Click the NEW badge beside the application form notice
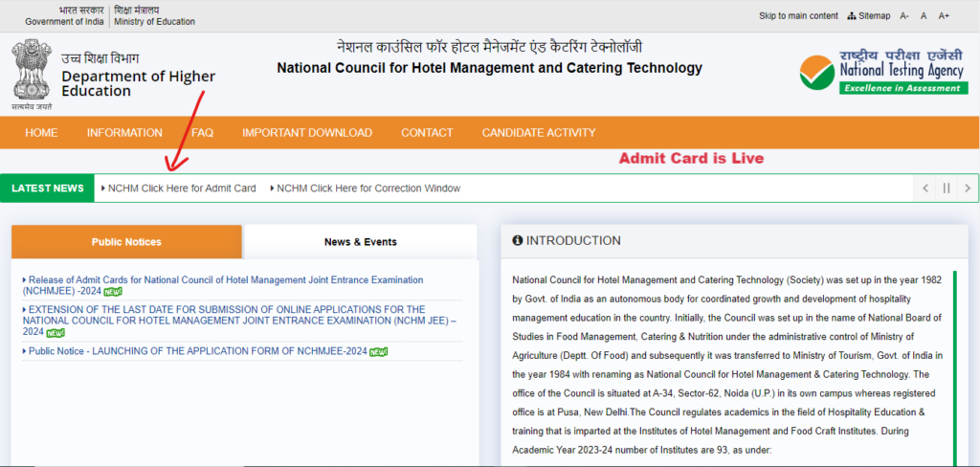980x467 pixels. tap(378, 352)
